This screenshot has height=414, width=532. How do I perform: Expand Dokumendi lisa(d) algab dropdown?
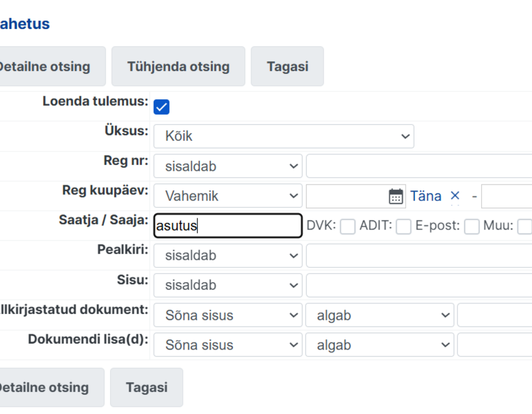[379, 345]
